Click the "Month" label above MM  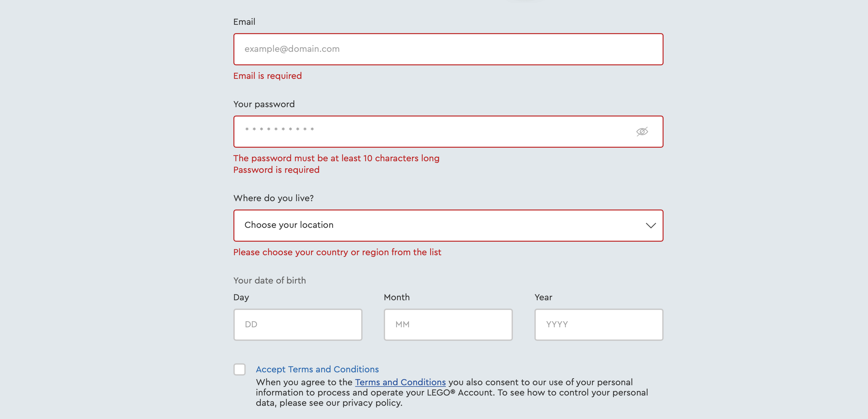[397, 297]
